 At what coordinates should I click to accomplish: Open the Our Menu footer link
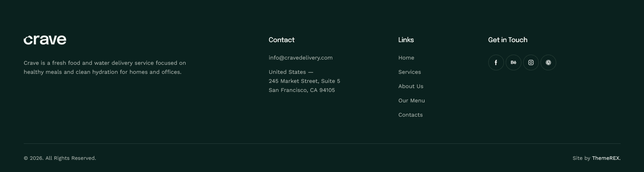coord(411,101)
